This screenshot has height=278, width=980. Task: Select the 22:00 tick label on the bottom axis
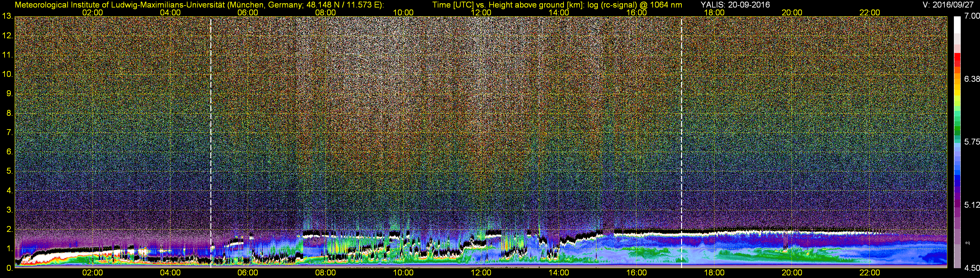[x=870, y=273]
